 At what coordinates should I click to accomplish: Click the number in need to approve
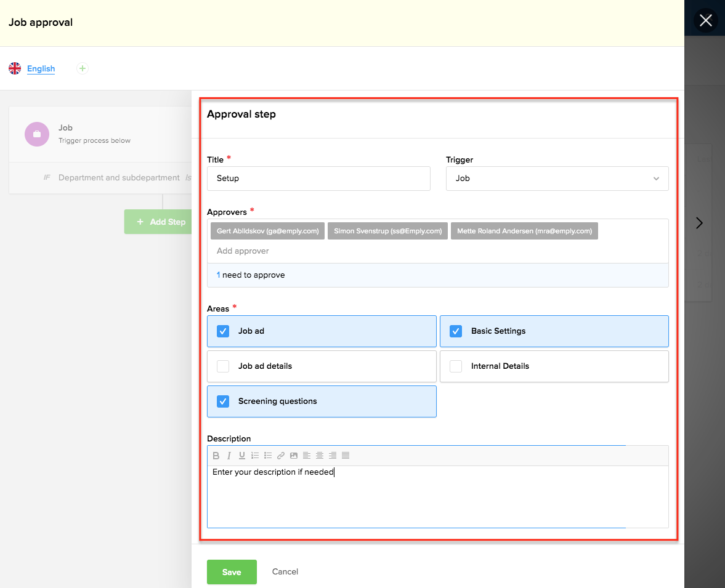[218, 275]
